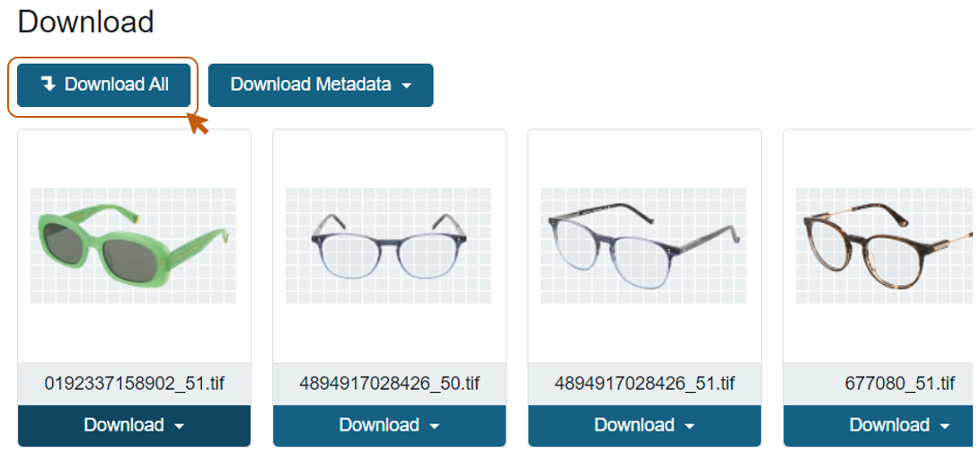980x453 pixels.
Task: Select the green sunglasses thumbnail
Action: click(133, 244)
